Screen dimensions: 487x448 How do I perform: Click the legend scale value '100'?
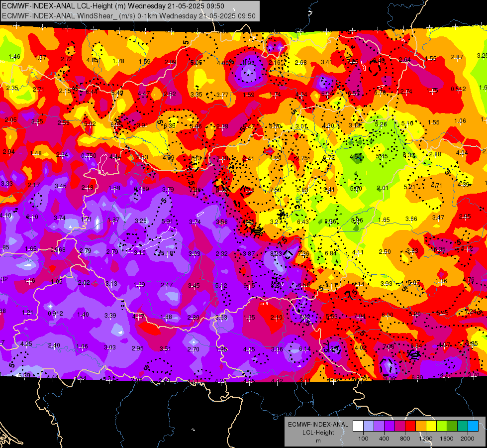(x=363, y=439)
